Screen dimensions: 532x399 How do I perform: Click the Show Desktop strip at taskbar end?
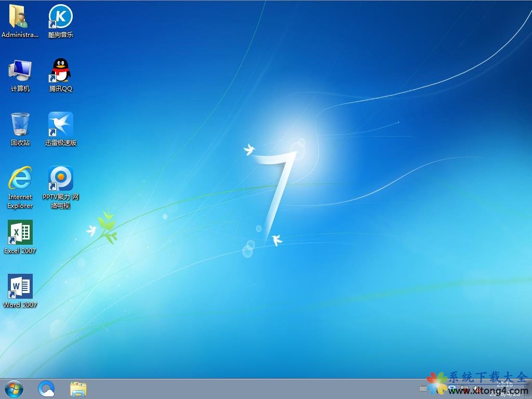(529, 389)
